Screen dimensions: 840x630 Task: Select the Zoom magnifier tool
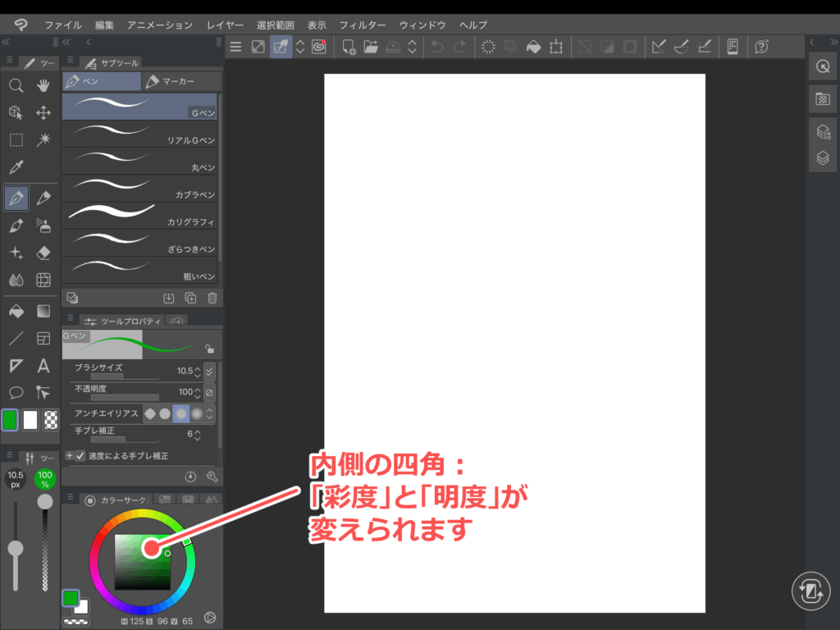pyautogui.click(x=16, y=85)
